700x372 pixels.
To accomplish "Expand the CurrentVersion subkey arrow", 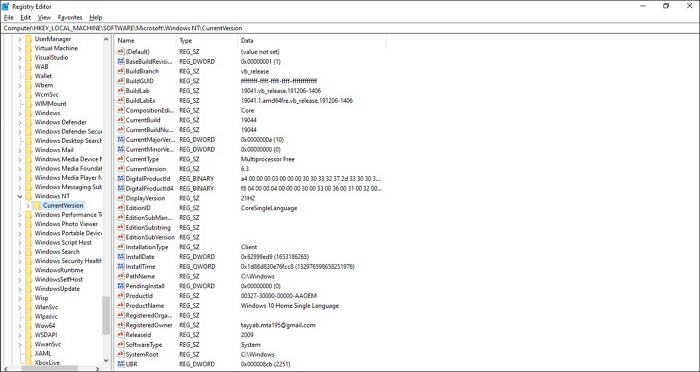I will pos(28,205).
